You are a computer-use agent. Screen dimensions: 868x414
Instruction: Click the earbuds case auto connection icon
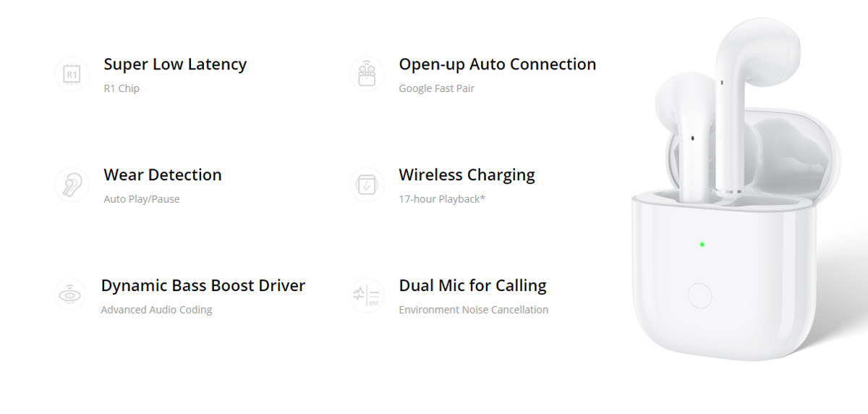click(367, 74)
